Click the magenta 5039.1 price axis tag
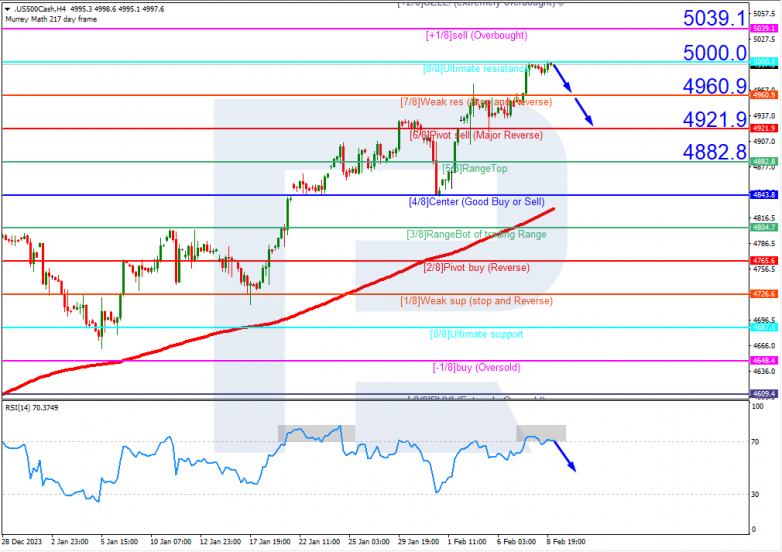782x552 pixels. point(764,29)
